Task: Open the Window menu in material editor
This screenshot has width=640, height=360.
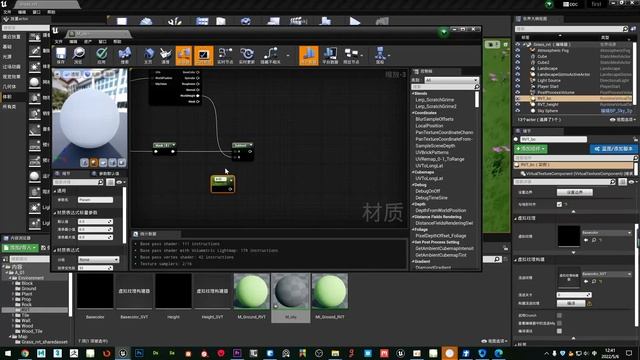Action: [102, 42]
